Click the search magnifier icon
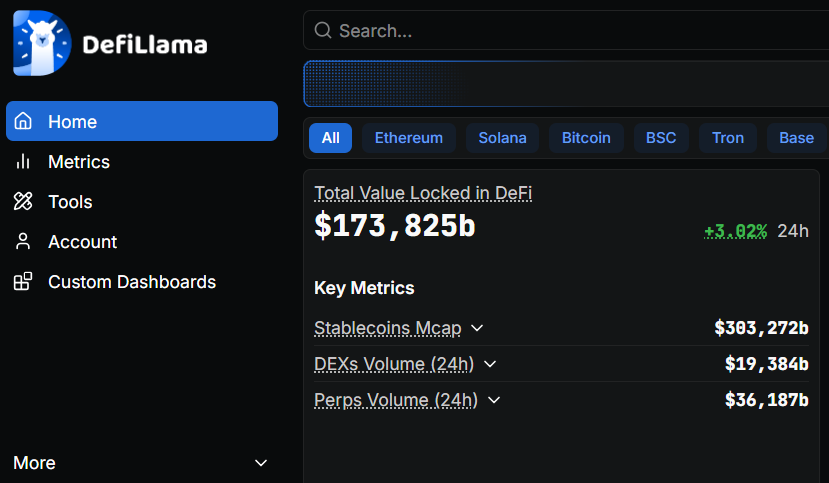Viewport: 829px width, 483px height. click(x=323, y=30)
